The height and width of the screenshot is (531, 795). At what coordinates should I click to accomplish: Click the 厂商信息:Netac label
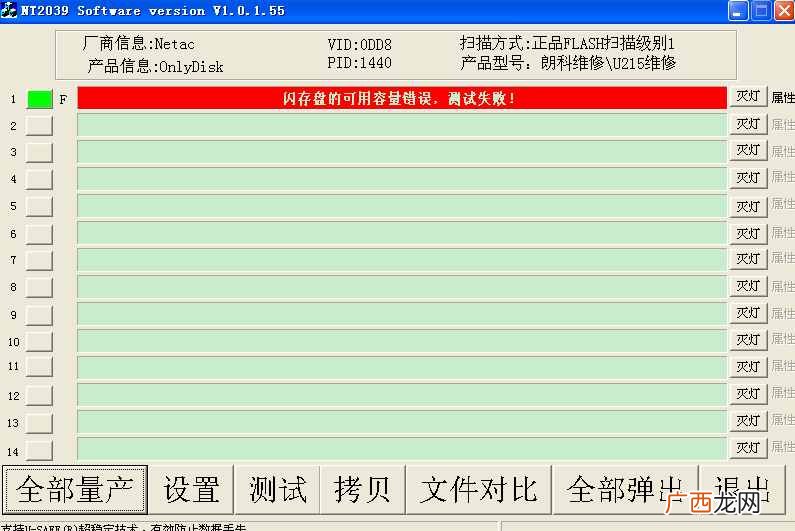point(138,44)
